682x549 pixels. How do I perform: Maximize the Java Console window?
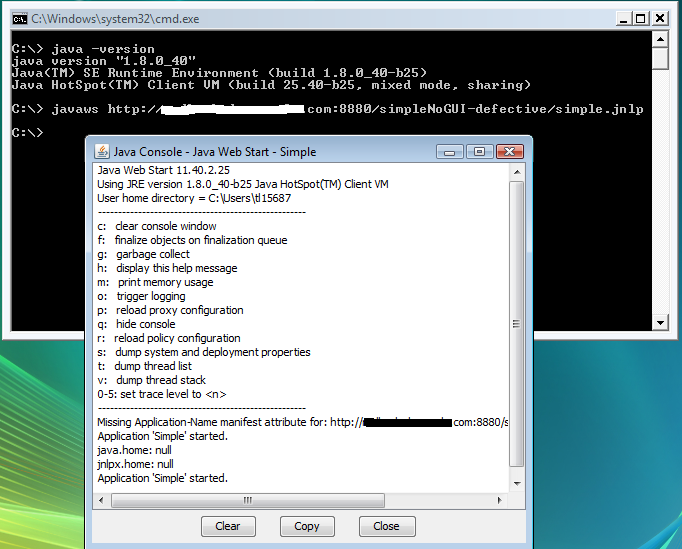tap(478, 152)
